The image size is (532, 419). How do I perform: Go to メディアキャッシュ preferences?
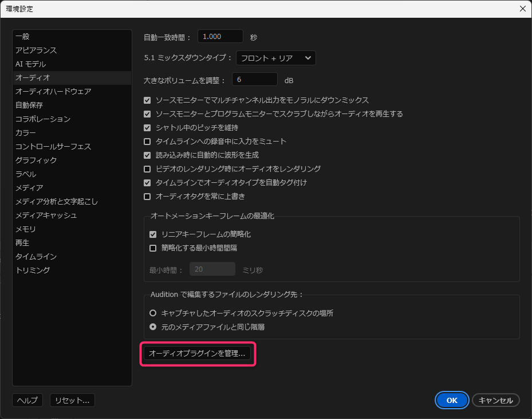pos(46,216)
